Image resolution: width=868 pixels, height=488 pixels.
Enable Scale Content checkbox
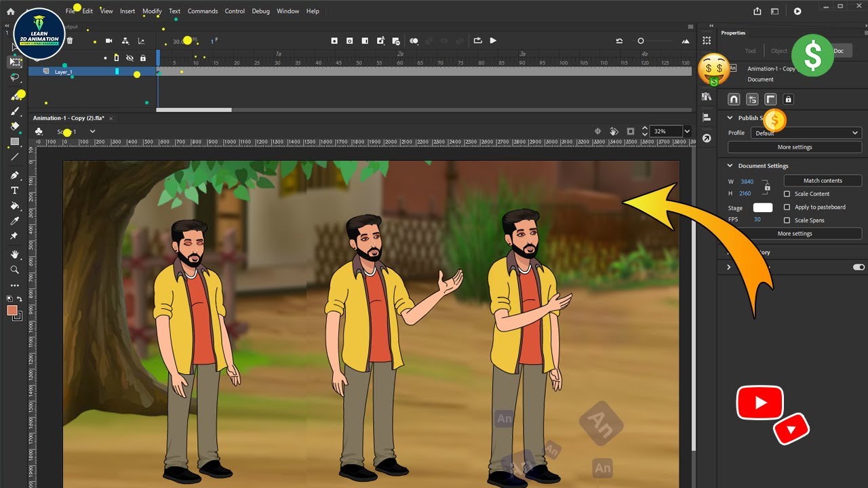787,194
